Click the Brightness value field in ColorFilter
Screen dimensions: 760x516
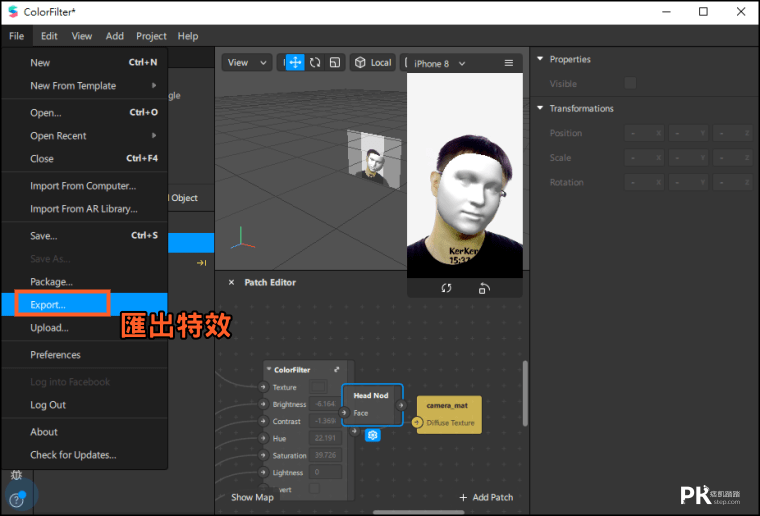325,404
